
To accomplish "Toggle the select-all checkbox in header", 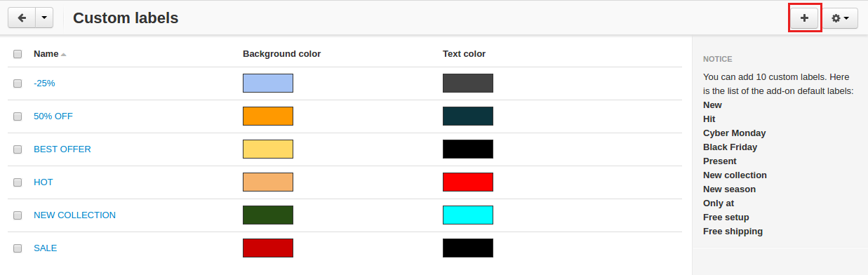I will (x=18, y=54).
